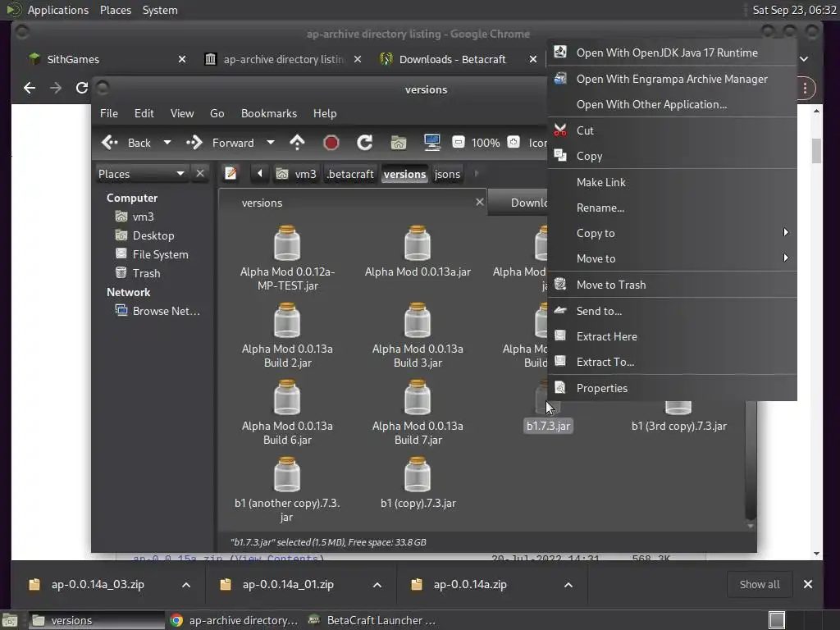840x630 pixels.
Task: Select b1 (another copy).7.3.jar icon
Action: (x=287, y=474)
